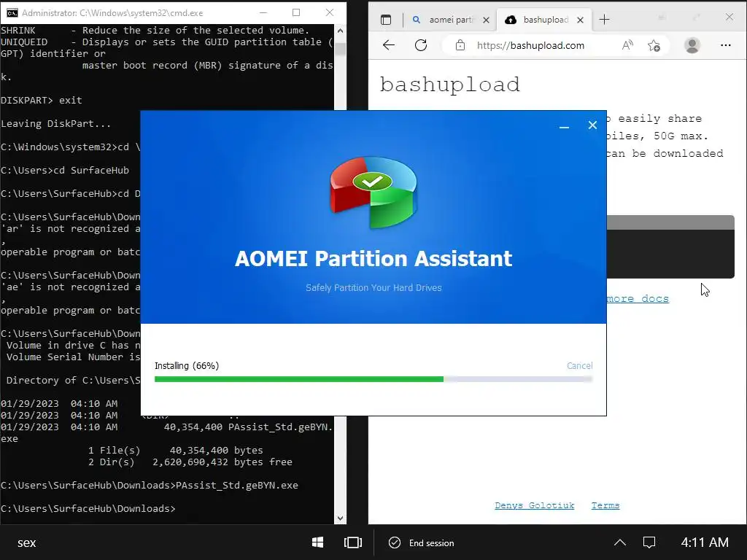Open the Edge profile avatar
This screenshot has height=560, width=747.
pyautogui.click(x=692, y=45)
